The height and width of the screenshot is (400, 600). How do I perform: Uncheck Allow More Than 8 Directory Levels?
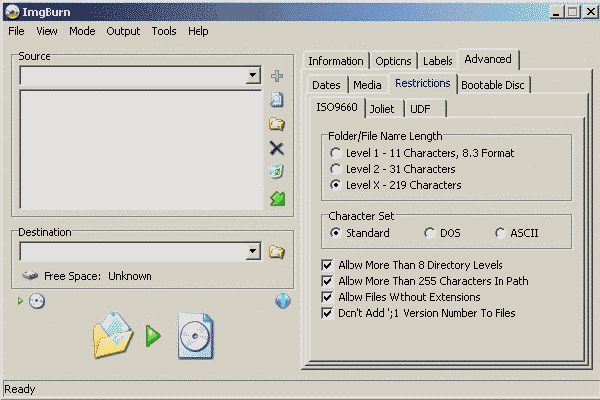[x=327, y=265]
